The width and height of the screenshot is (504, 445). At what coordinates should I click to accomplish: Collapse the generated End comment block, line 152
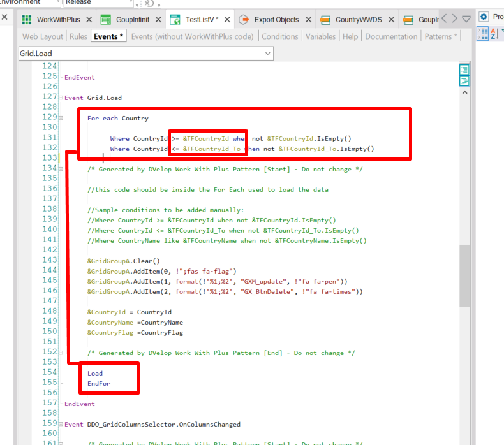point(61,353)
